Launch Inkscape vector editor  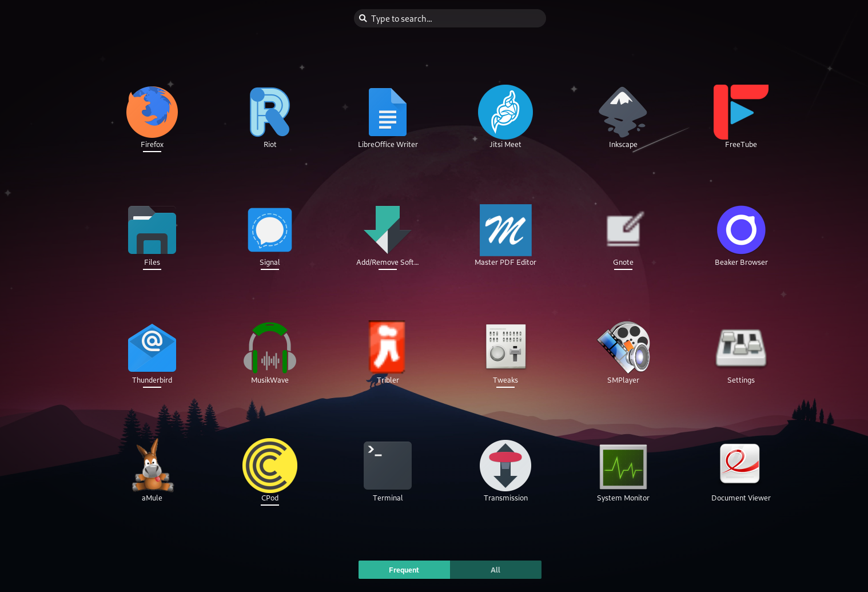[623, 113]
